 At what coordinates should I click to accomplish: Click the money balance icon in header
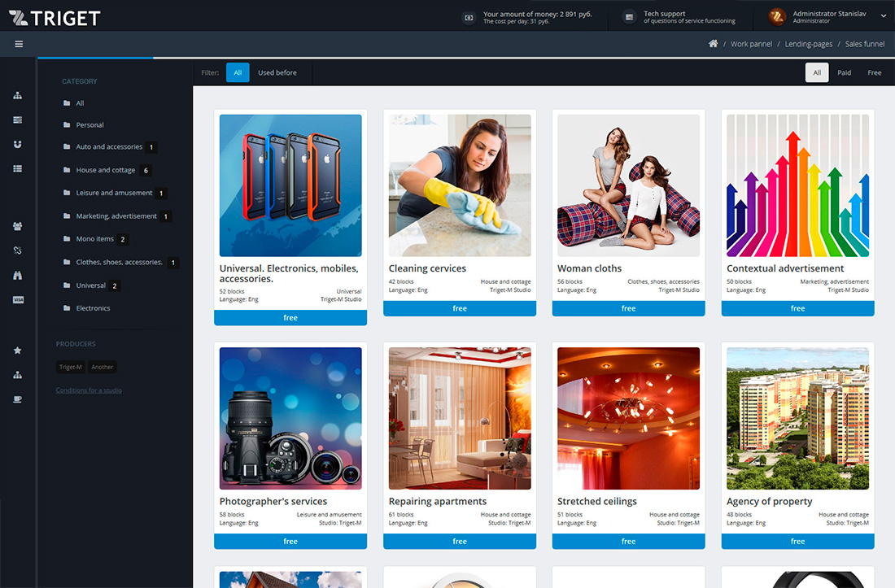469,18
